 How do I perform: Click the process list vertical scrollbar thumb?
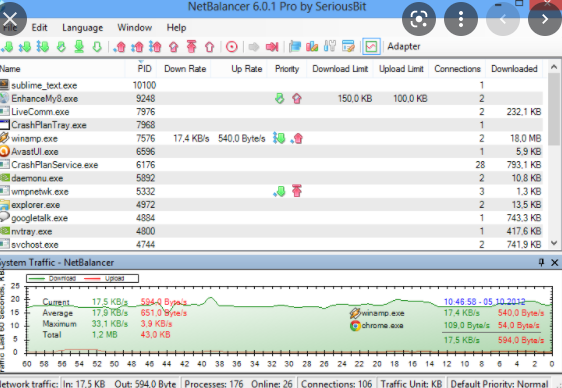click(x=554, y=109)
